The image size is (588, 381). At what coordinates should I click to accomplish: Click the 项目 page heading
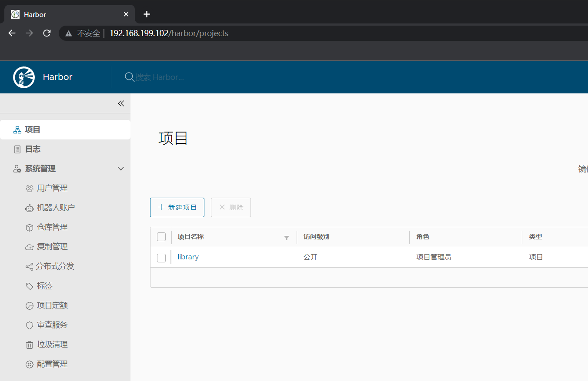pos(173,138)
